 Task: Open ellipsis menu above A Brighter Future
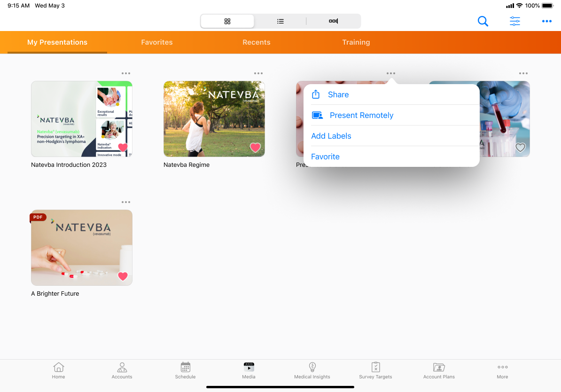[126, 202]
